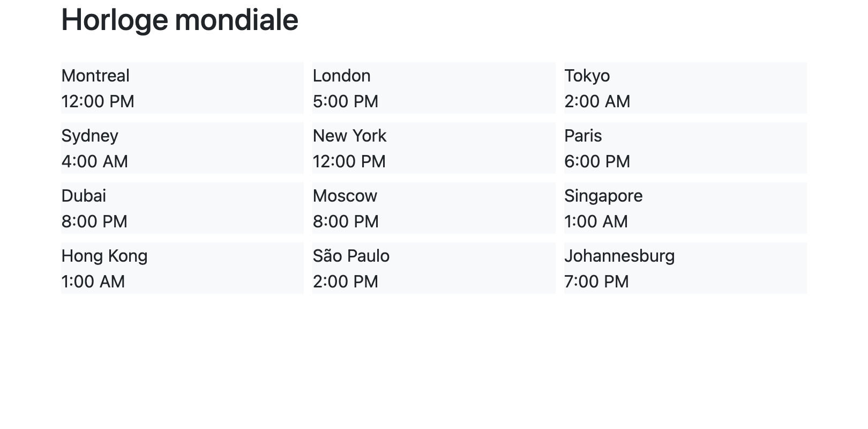868x429 pixels.
Task: Select the New York clock card
Action: click(x=433, y=148)
